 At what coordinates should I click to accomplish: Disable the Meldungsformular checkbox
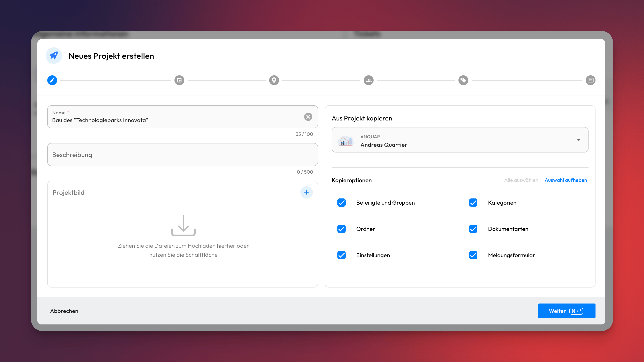[x=473, y=255]
